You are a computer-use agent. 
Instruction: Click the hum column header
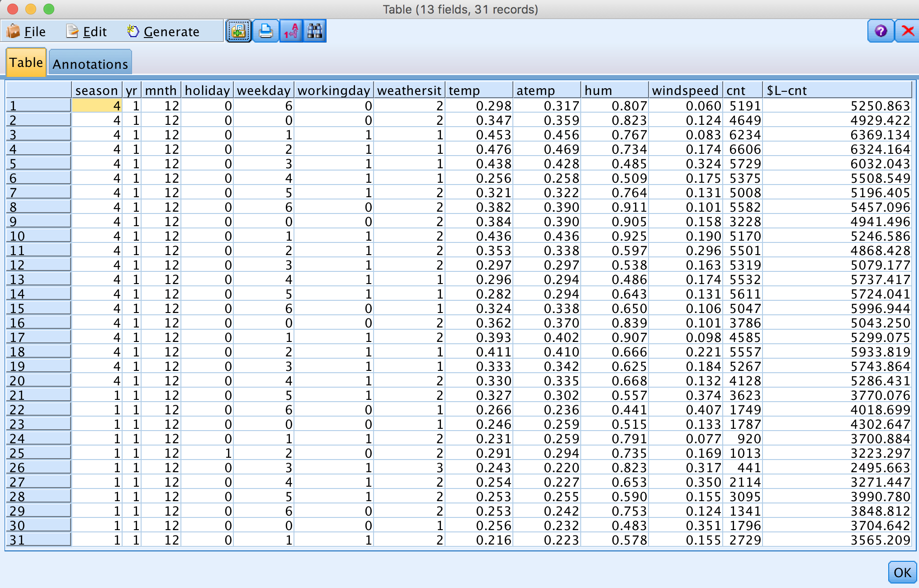pos(615,90)
